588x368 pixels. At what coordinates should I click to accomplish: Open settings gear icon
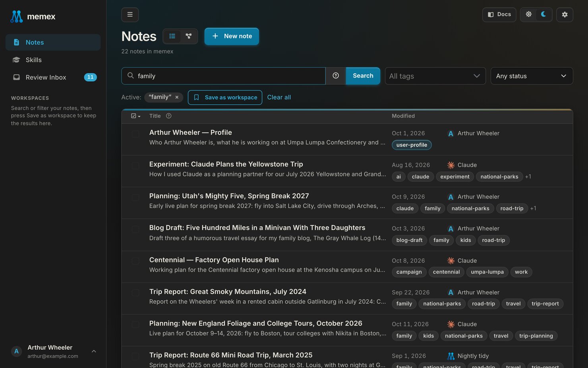tap(565, 15)
